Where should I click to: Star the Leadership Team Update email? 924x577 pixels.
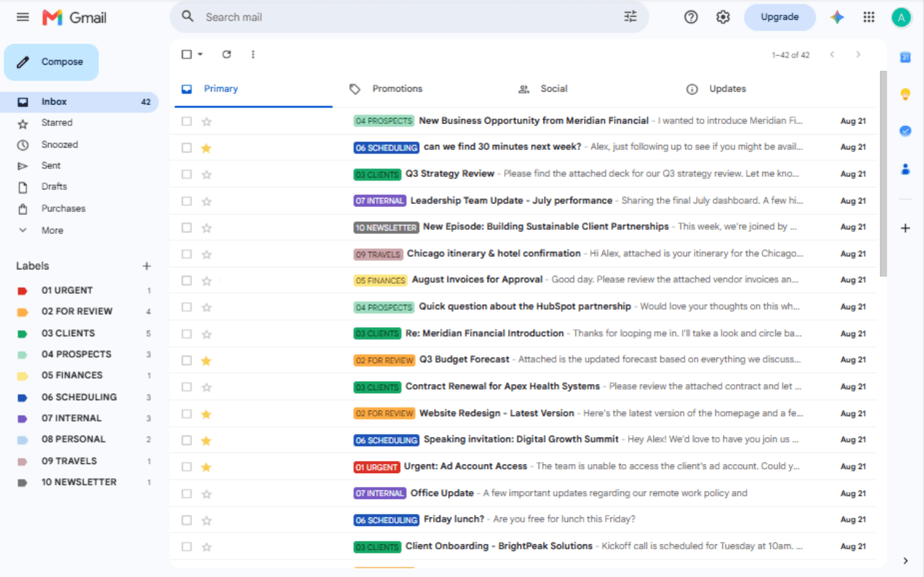pos(207,201)
